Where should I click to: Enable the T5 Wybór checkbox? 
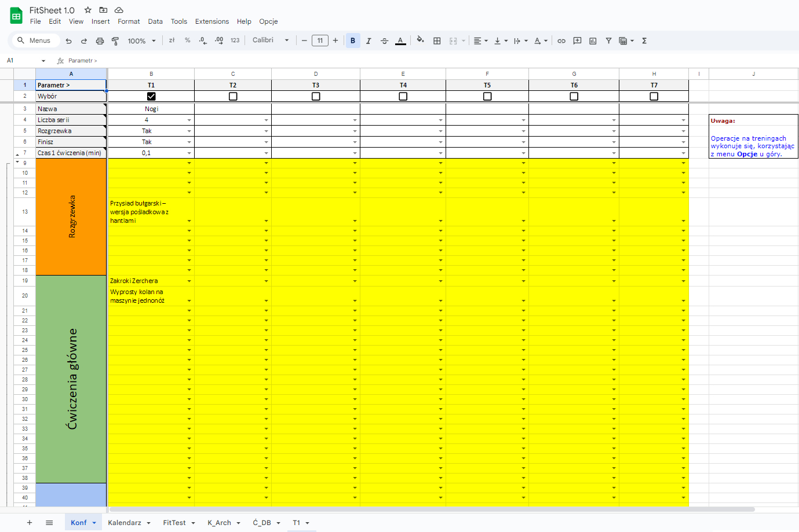pyautogui.click(x=487, y=97)
